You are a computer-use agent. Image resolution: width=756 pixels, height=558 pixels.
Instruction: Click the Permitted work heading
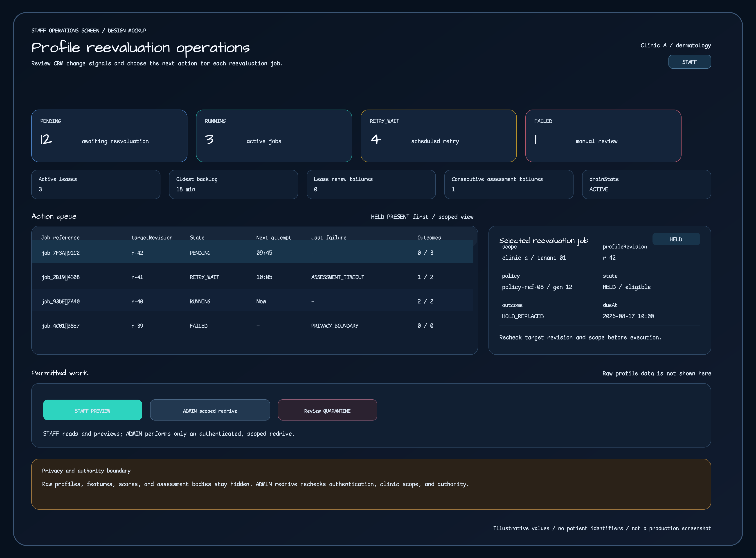pos(60,373)
